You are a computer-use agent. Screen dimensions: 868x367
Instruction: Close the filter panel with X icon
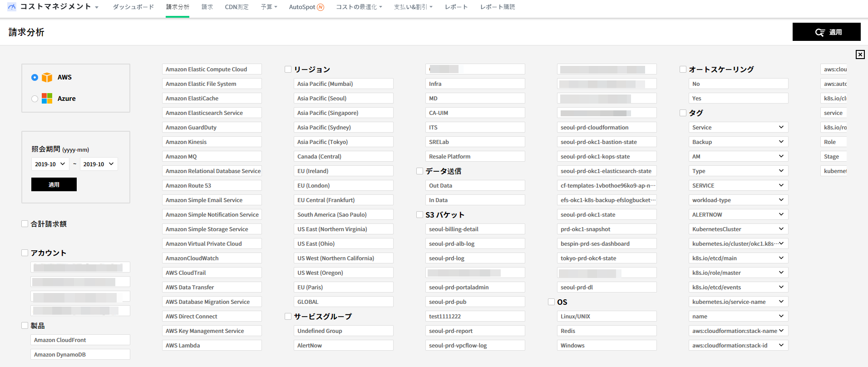860,55
